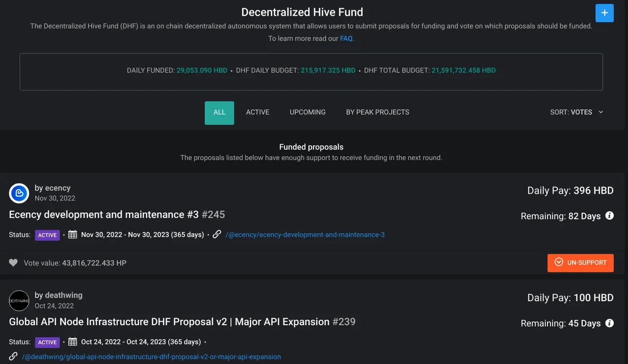628x364 pixels.
Task: Click the ACTIVE status badge on the deathwing proposal
Action: tap(47, 342)
